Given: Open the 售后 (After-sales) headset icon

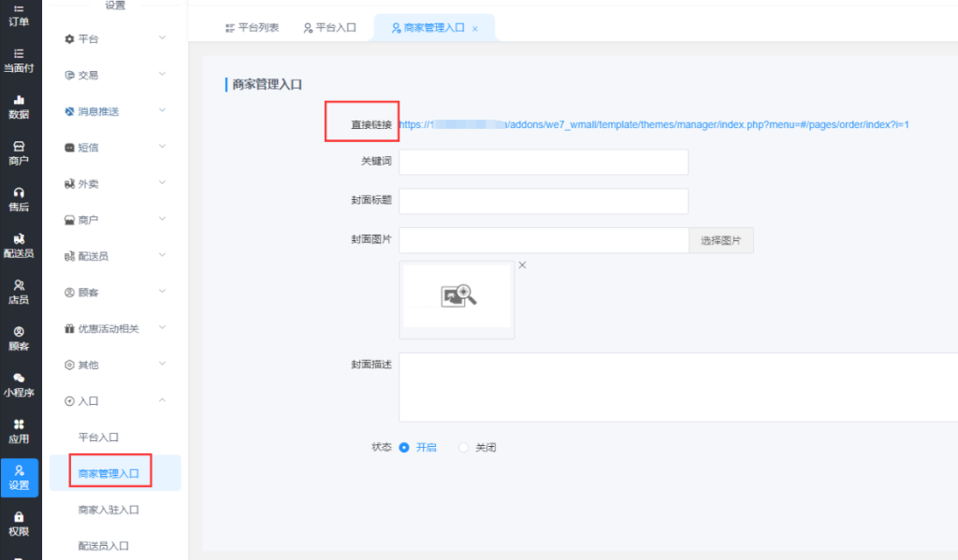Looking at the screenshot, I should (19, 198).
